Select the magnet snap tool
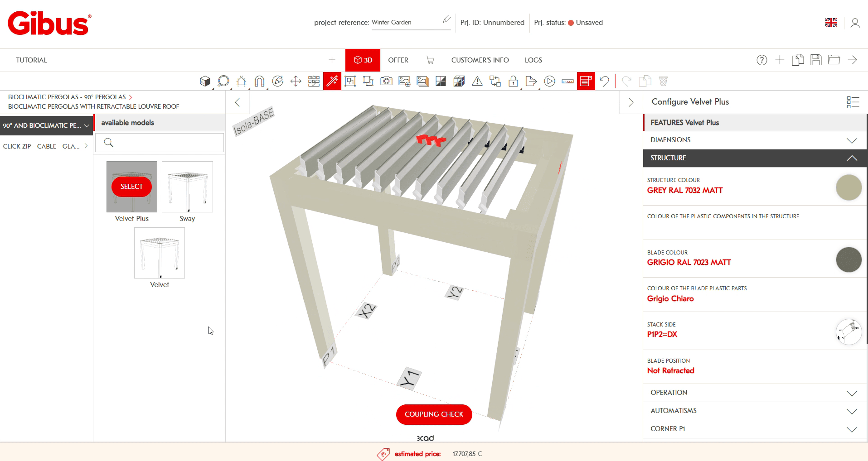 coord(259,82)
